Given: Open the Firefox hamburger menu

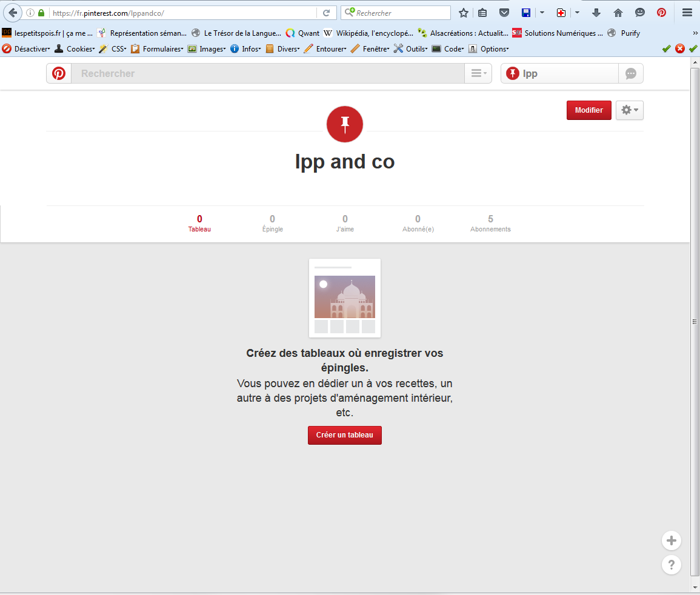Looking at the screenshot, I should pyautogui.click(x=687, y=13).
